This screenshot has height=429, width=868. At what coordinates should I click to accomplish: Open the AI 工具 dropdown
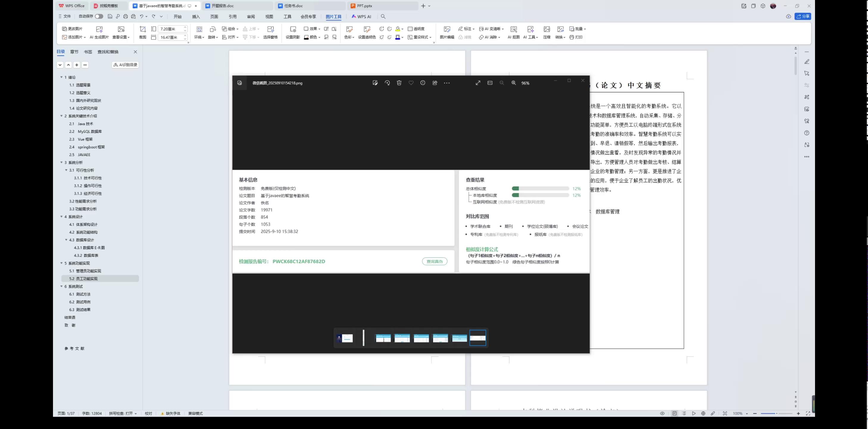tap(530, 37)
